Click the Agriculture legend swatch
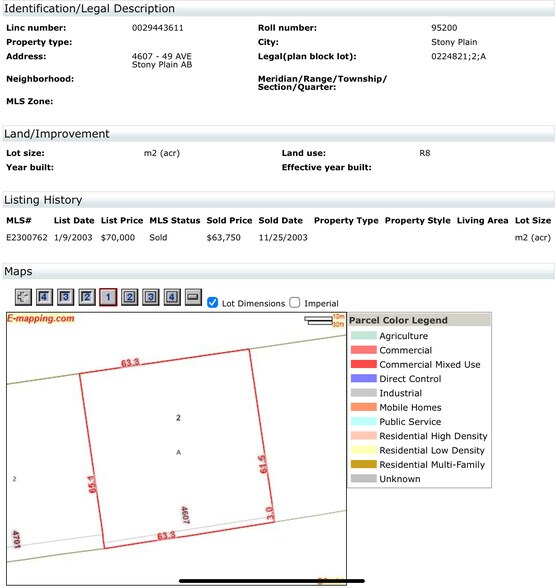The image size is (556, 588). pos(363,336)
